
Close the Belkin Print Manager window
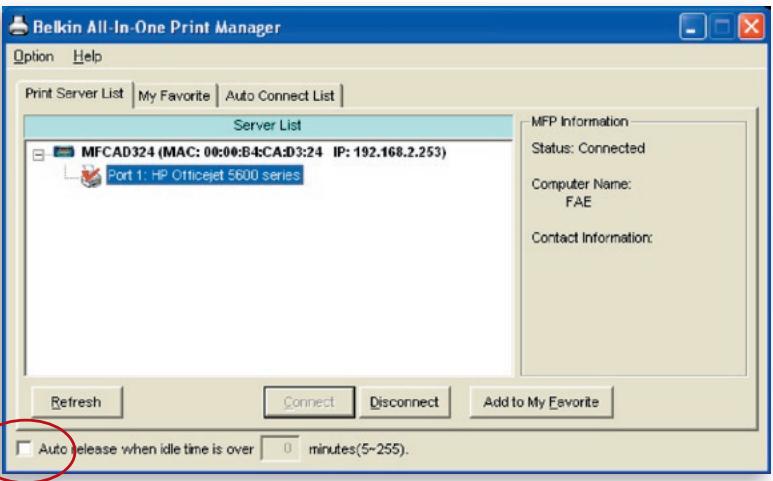coord(751,26)
